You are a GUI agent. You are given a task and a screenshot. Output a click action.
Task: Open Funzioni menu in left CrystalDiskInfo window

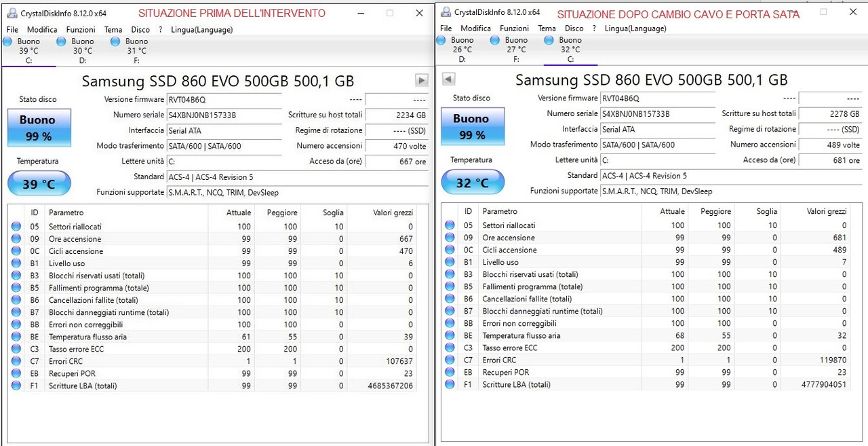[x=81, y=30]
